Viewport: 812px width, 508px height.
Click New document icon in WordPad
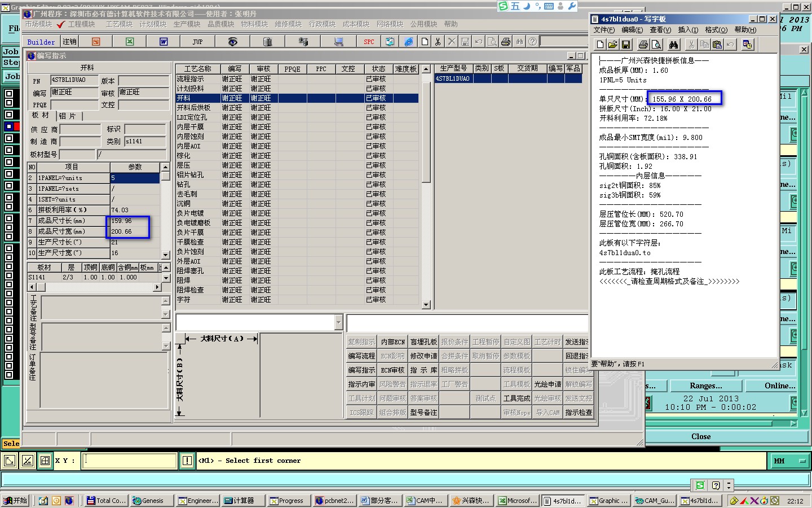pos(600,45)
